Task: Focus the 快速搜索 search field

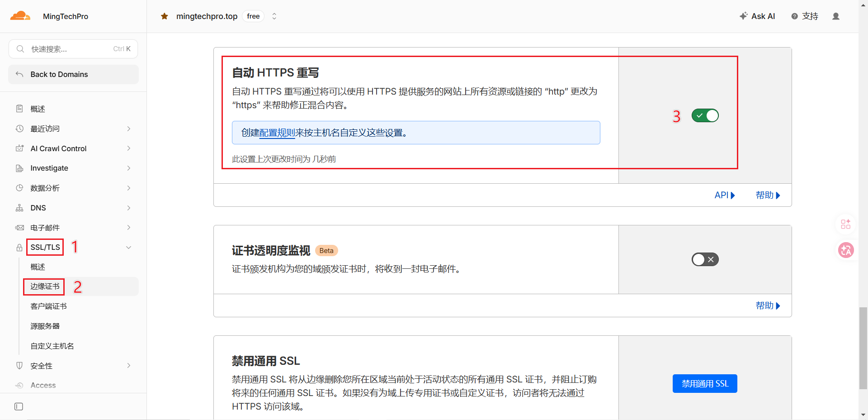Action: click(x=73, y=49)
